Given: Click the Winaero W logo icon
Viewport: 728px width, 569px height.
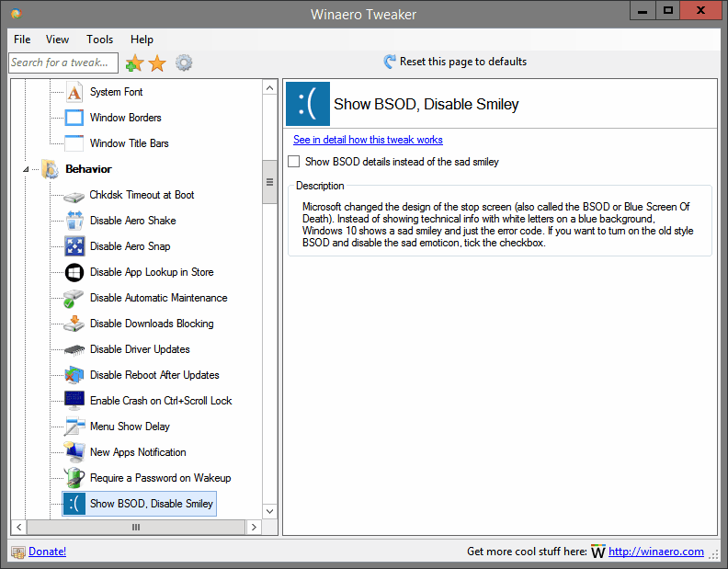Looking at the screenshot, I should pyautogui.click(x=598, y=552).
